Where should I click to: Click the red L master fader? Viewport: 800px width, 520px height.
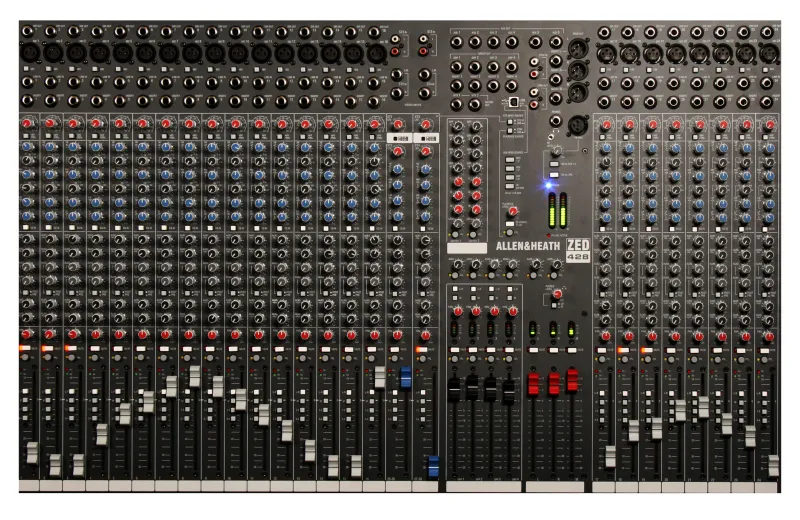(533, 384)
